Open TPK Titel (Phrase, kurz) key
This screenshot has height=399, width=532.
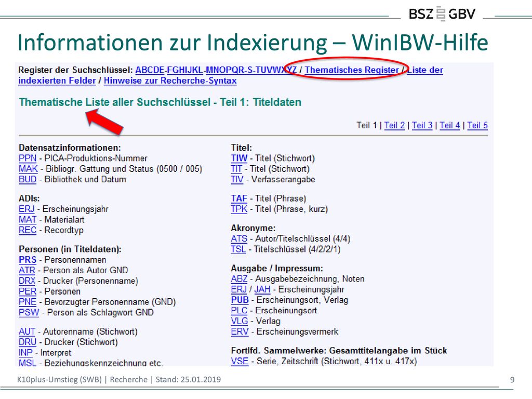[x=239, y=209]
